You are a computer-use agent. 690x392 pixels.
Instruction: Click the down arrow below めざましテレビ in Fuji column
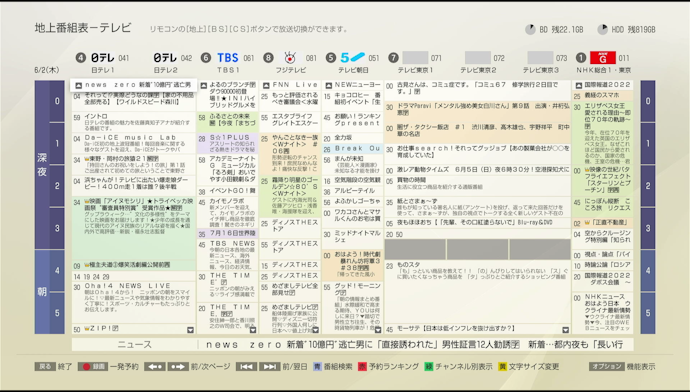pyautogui.click(x=316, y=330)
